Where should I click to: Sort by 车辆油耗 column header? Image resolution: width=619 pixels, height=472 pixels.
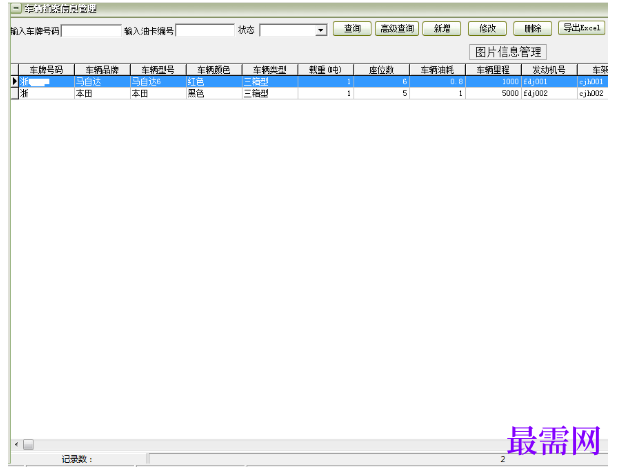click(x=437, y=70)
